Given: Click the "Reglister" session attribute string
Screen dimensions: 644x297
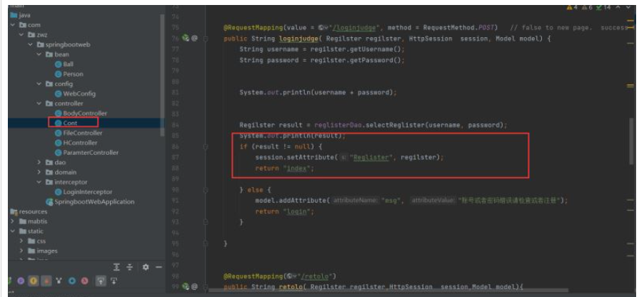Looking at the screenshot, I should [371, 157].
